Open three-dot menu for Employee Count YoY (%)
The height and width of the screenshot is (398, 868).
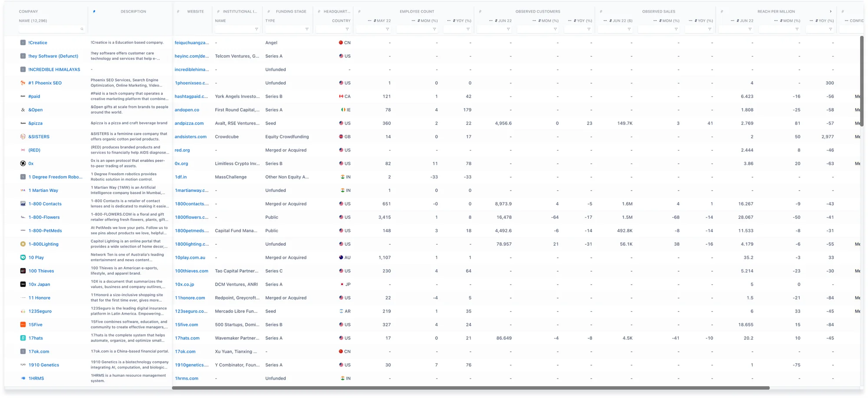click(449, 21)
